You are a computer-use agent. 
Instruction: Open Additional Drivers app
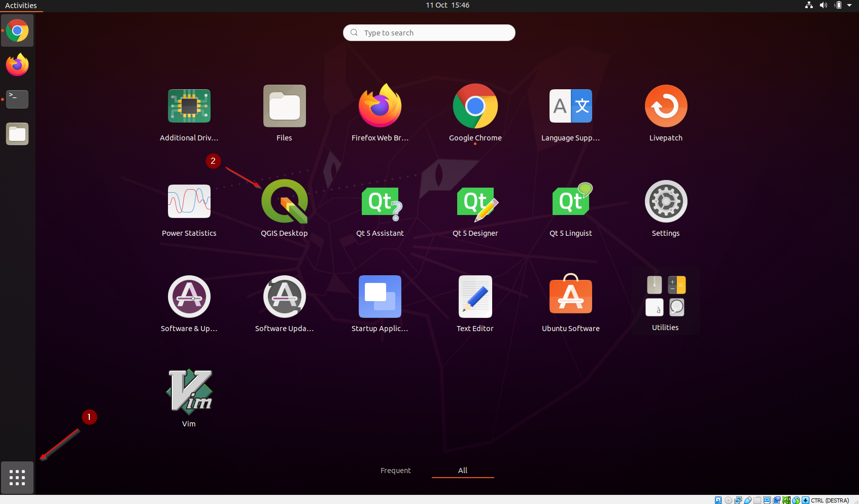tap(189, 106)
